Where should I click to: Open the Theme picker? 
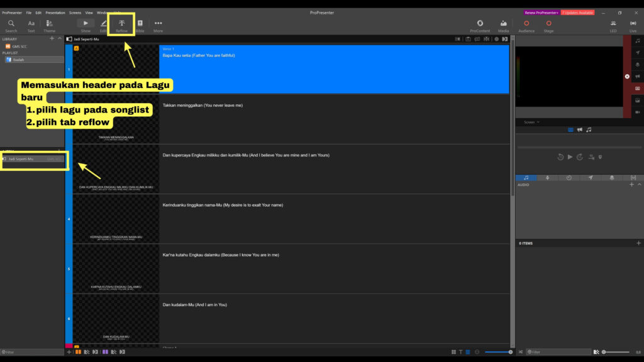coord(49,26)
